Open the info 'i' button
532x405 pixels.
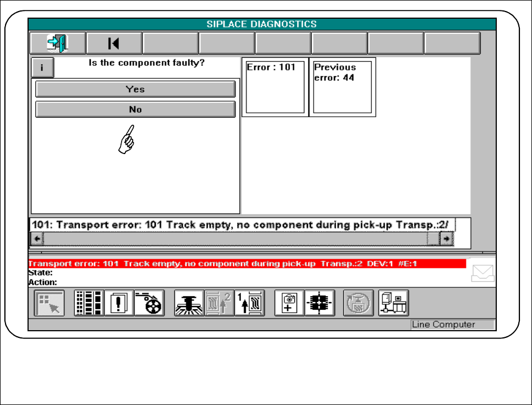42,68
